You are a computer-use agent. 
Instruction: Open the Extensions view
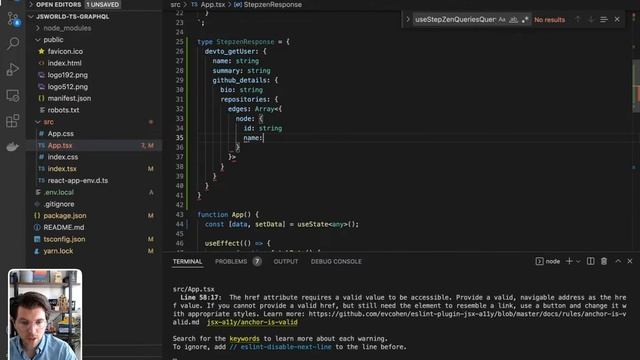[x=13, y=121]
